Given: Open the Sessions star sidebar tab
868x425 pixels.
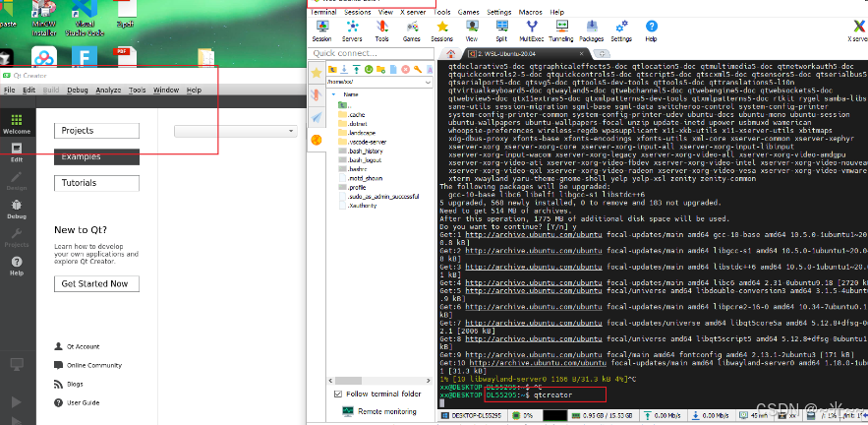Looking at the screenshot, I should tap(317, 73).
